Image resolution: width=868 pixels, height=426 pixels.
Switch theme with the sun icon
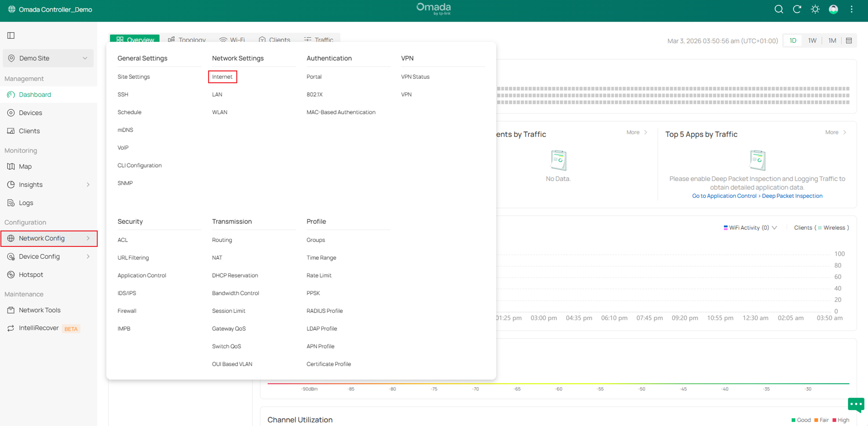click(815, 9)
